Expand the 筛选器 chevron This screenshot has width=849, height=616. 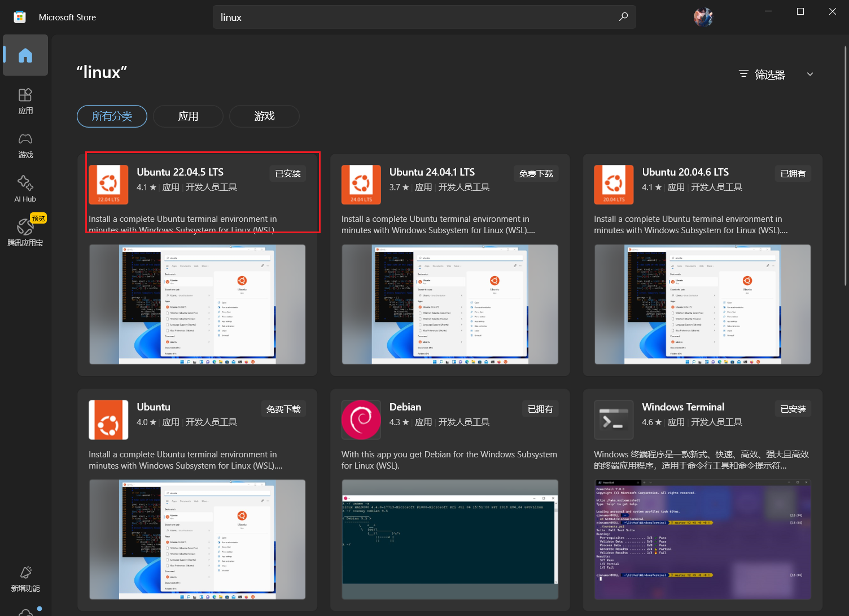click(x=810, y=75)
